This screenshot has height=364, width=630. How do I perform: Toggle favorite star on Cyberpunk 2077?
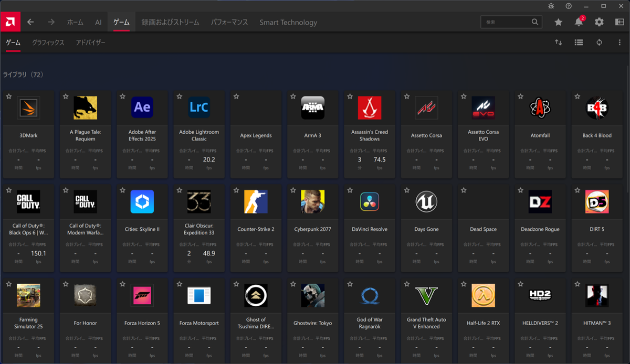[x=292, y=190]
